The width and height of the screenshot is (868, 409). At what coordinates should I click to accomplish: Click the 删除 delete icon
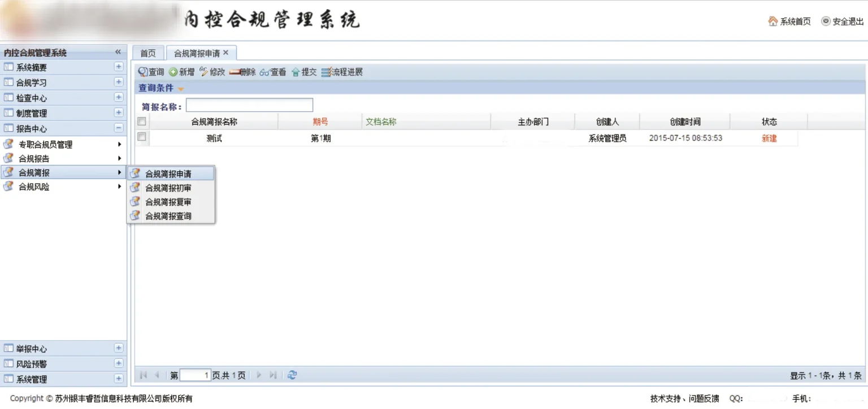(x=235, y=72)
